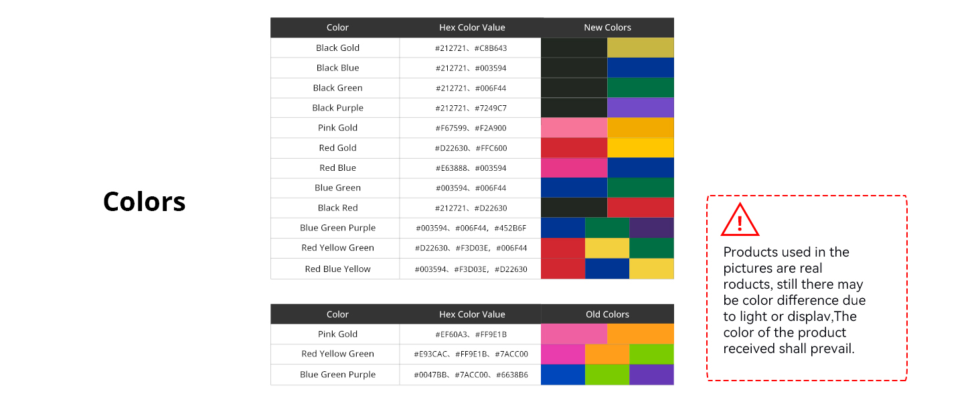The height and width of the screenshot is (402, 980).
Task: Click the red warning triangle icon
Action: 740,220
